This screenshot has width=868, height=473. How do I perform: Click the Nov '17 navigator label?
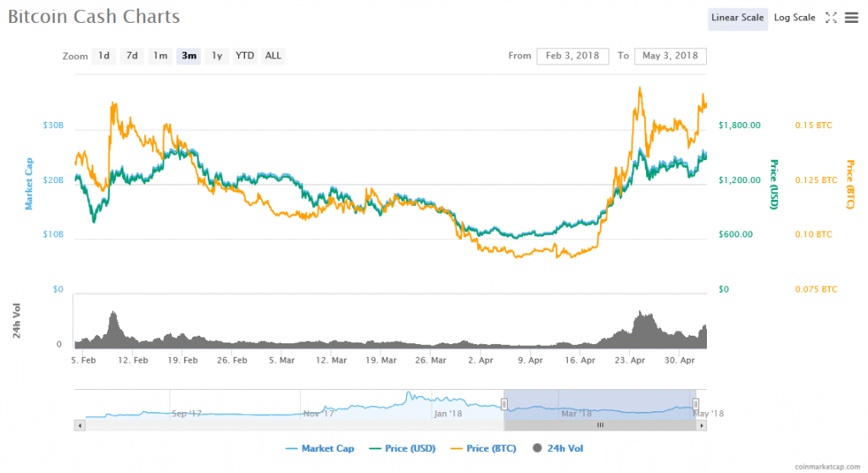319,414
